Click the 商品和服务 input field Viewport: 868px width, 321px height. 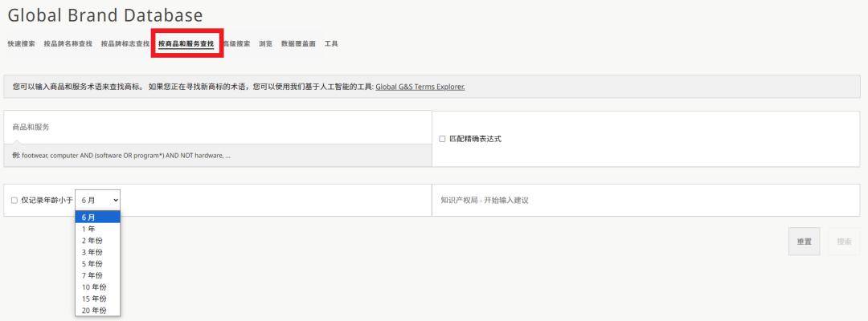click(x=217, y=128)
